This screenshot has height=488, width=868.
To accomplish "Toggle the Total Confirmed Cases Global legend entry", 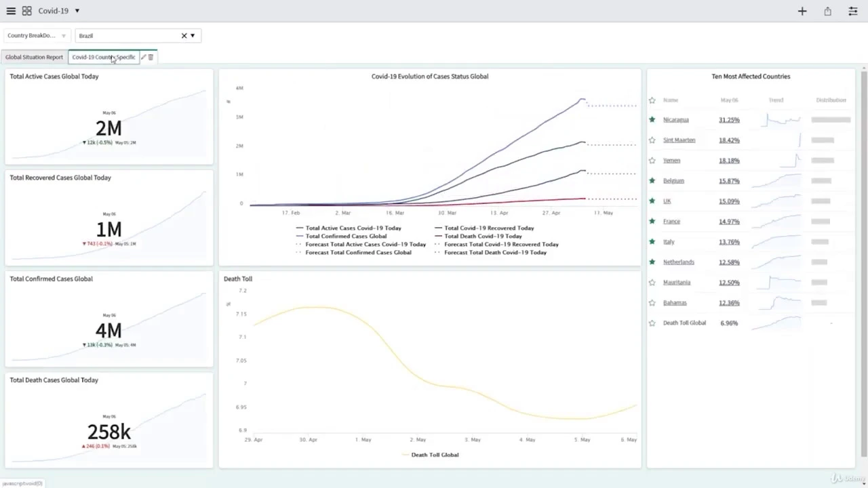I will (346, 236).
